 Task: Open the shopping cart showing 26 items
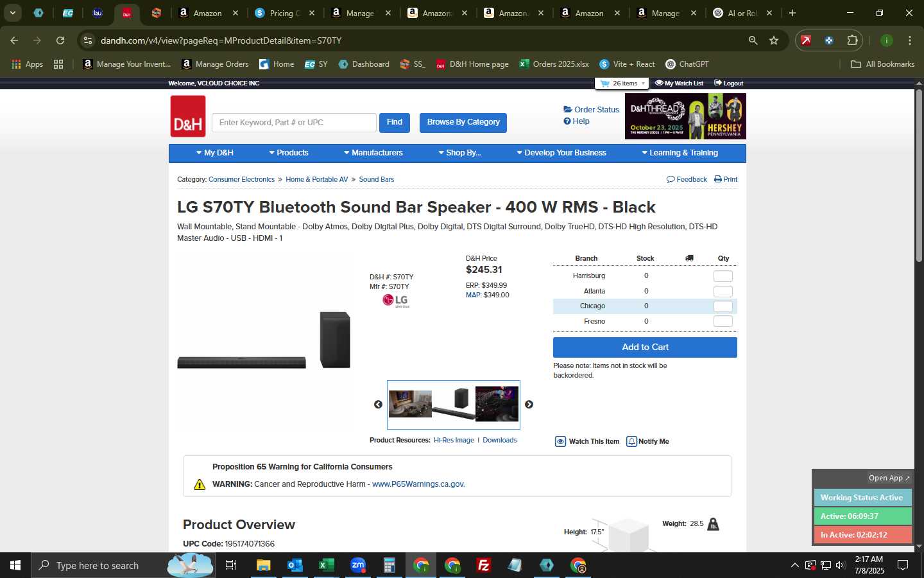coord(621,83)
